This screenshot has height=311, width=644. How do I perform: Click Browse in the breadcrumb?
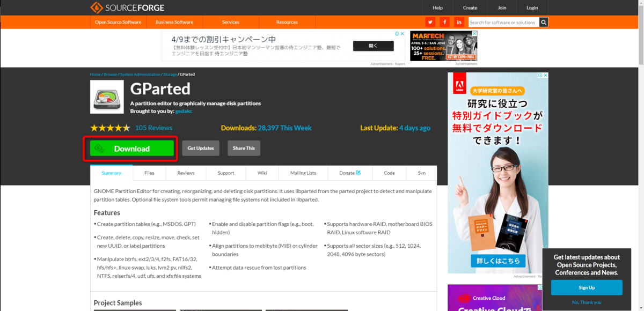pyautogui.click(x=111, y=75)
